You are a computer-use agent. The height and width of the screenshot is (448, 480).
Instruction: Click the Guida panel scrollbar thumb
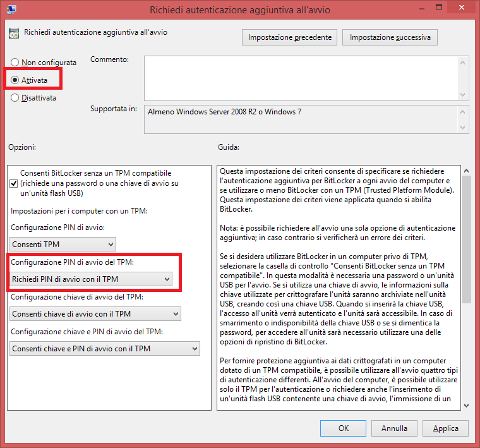[x=466, y=239]
